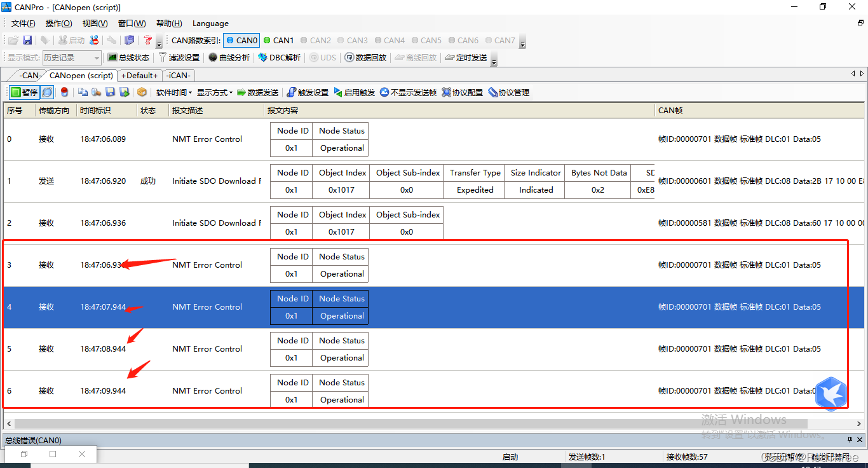Select CAN3 channel

coord(352,40)
